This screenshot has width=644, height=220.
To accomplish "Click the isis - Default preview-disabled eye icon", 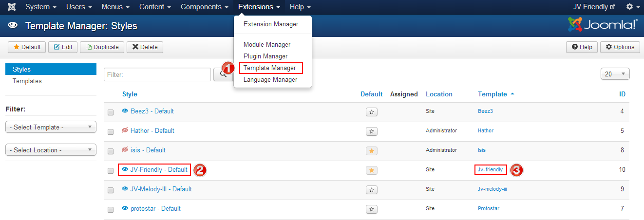I will pos(125,150).
